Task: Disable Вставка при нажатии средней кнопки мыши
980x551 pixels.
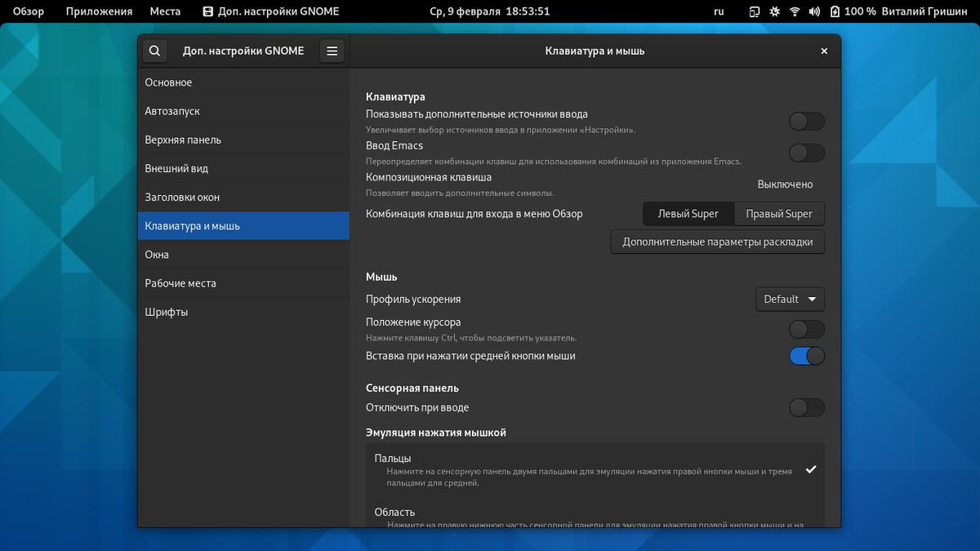Action: click(807, 356)
